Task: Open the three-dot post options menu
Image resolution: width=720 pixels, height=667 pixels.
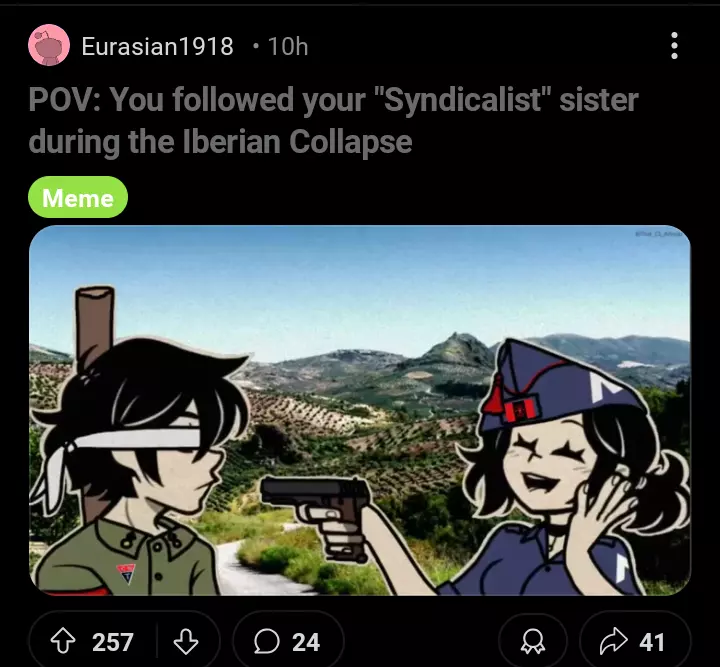Action: [x=674, y=45]
